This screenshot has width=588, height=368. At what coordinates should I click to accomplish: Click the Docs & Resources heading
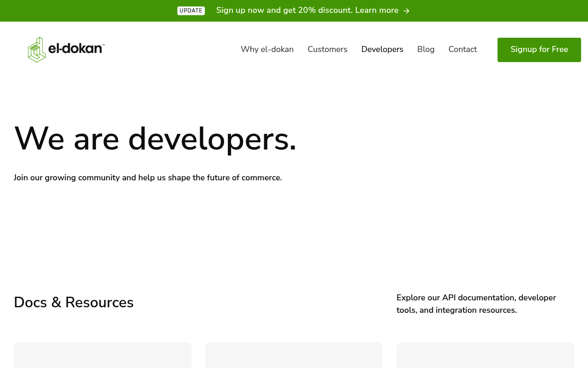coord(73,303)
